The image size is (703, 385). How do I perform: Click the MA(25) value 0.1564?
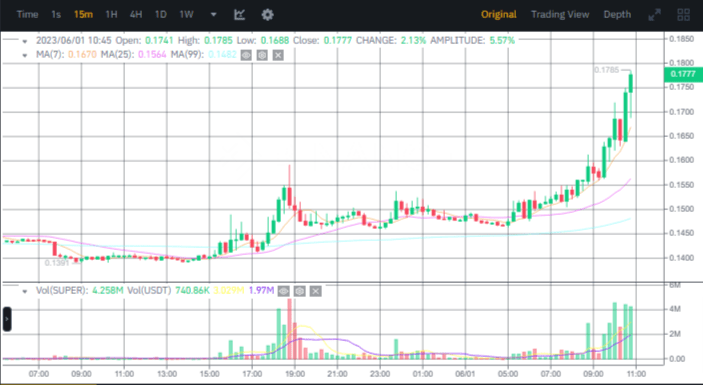click(152, 55)
